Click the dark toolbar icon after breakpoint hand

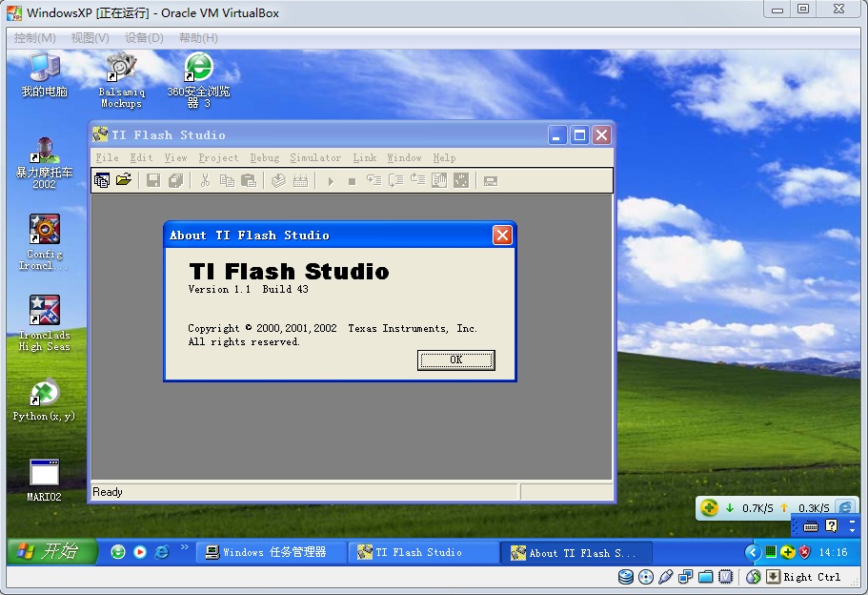pos(461,180)
